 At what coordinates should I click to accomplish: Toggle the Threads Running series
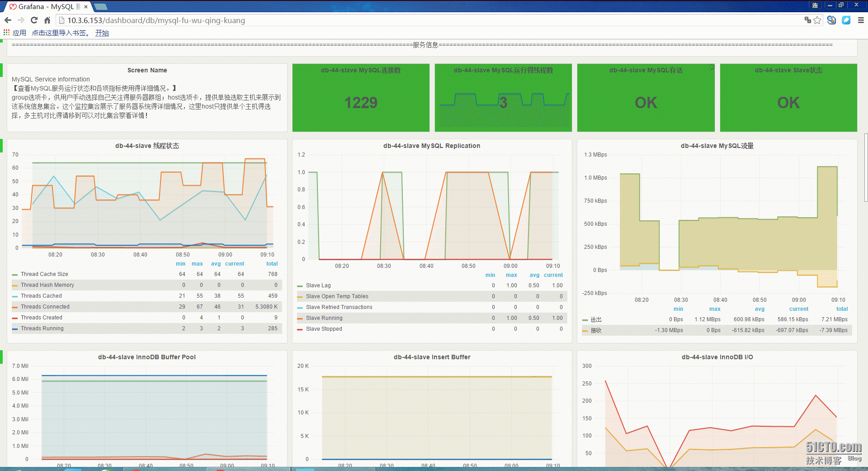coord(42,328)
